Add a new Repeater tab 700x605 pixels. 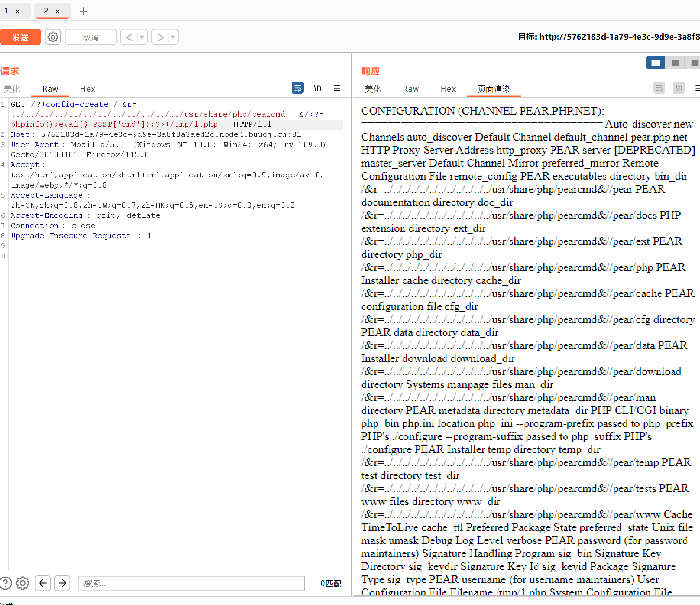[x=83, y=11]
